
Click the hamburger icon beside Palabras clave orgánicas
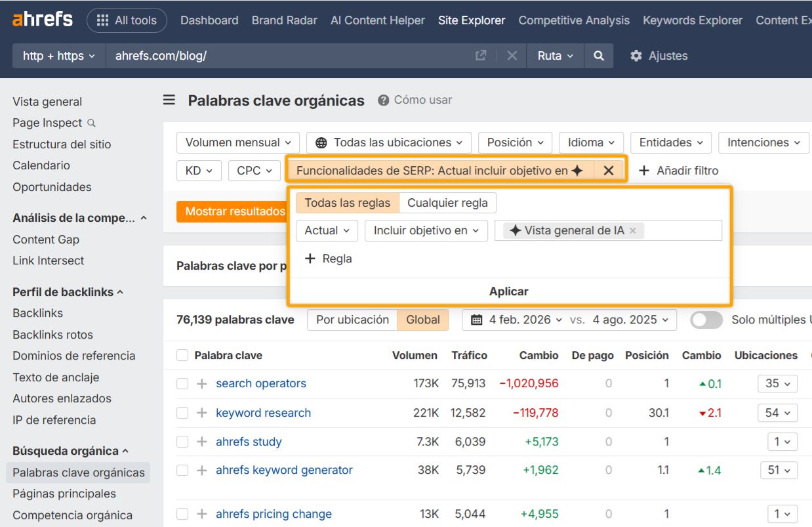pyautogui.click(x=169, y=100)
